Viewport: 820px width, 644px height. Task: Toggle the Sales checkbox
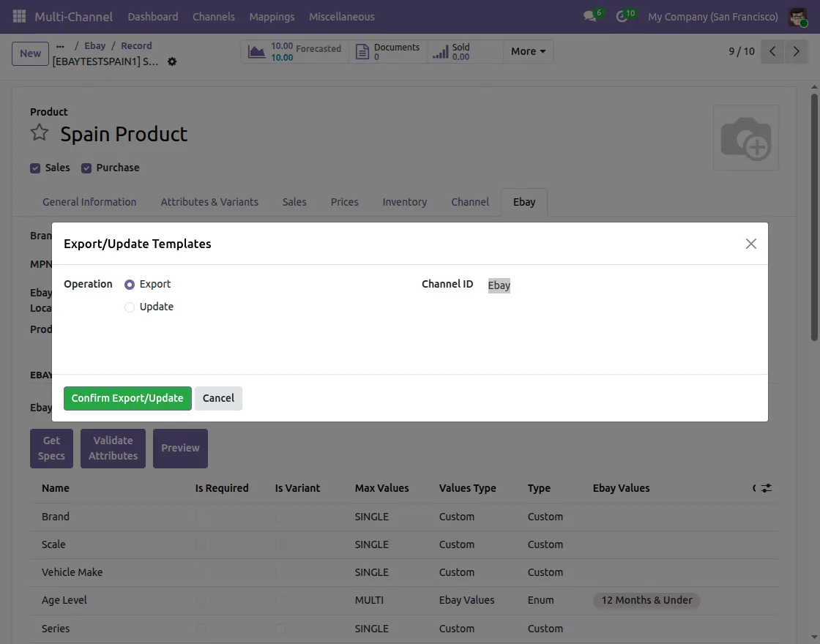pos(35,168)
